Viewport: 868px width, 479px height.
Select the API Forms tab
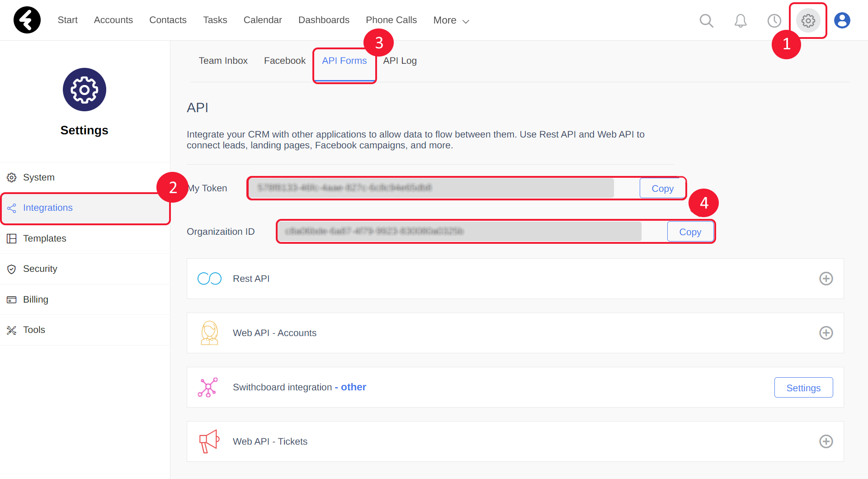coord(344,61)
